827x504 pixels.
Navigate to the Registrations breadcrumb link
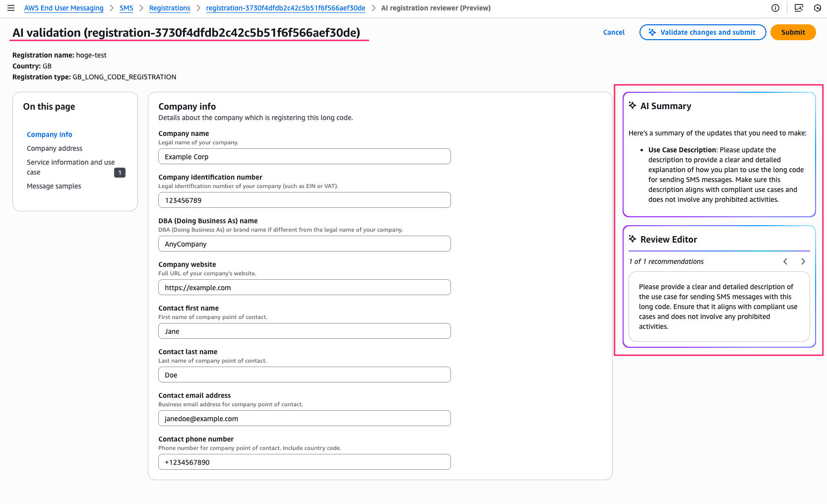pyautogui.click(x=170, y=8)
